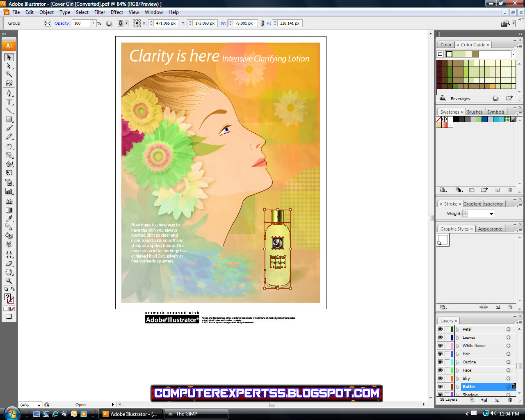Toggle lock box on Petal layer
This screenshot has height=420, width=525.
coord(447,329)
